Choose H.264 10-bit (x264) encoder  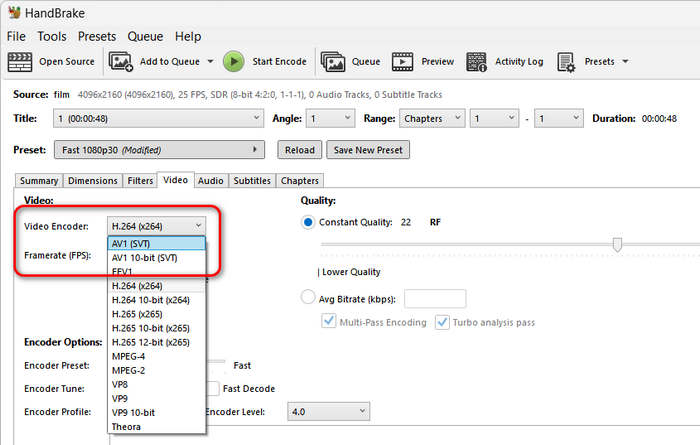(x=156, y=300)
